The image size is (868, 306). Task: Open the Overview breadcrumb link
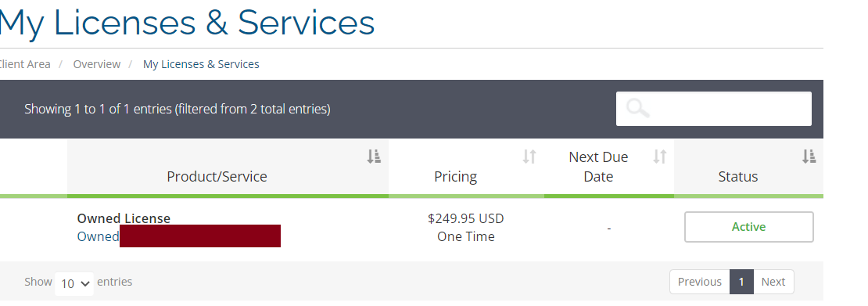click(97, 64)
